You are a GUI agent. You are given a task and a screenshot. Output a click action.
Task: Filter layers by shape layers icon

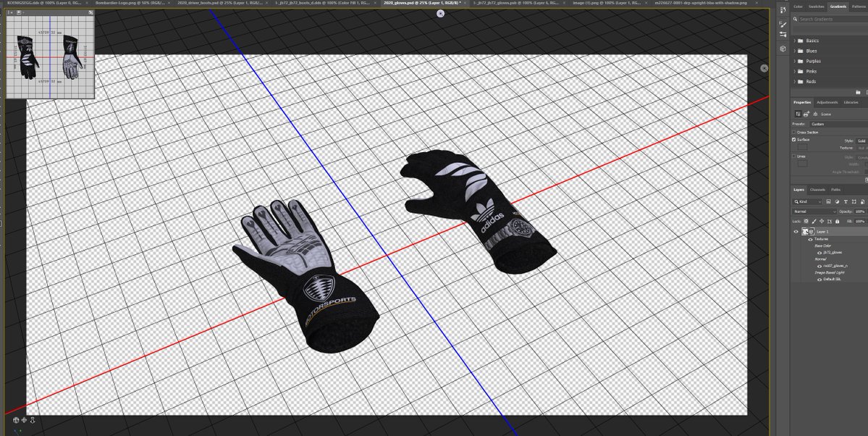[854, 201]
